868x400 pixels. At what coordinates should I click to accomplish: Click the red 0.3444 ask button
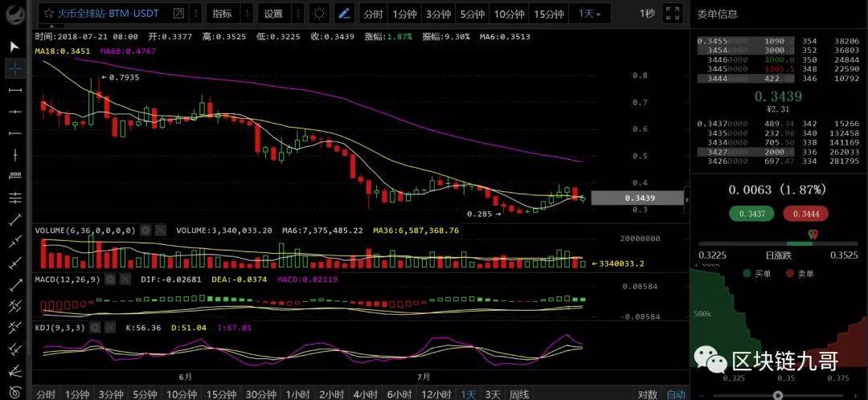pyautogui.click(x=805, y=214)
